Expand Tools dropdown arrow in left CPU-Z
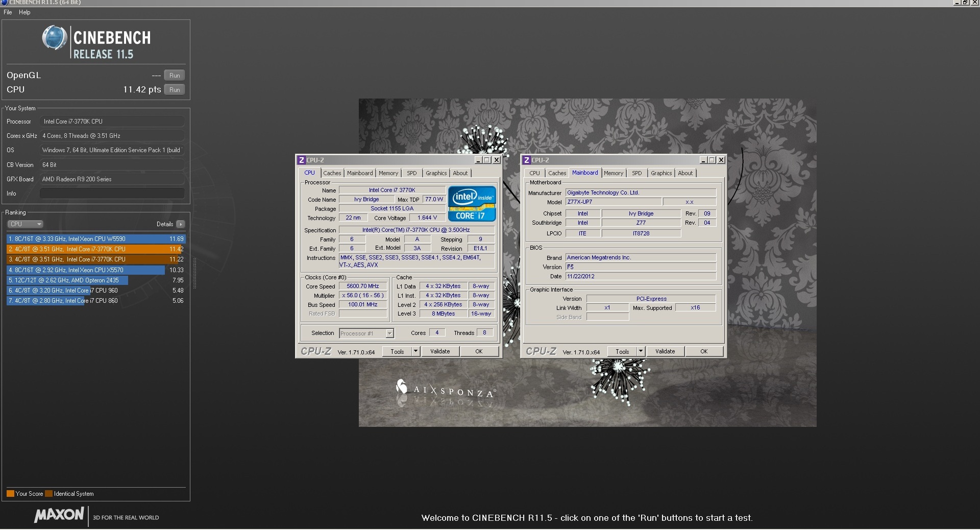Image resolution: width=980 pixels, height=530 pixels. pos(415,351)
